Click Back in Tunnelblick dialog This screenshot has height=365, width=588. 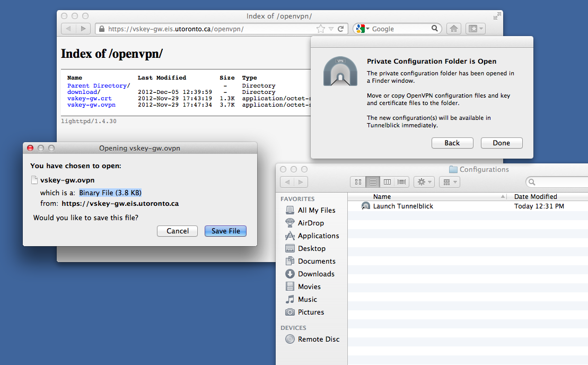pos(452,143)
